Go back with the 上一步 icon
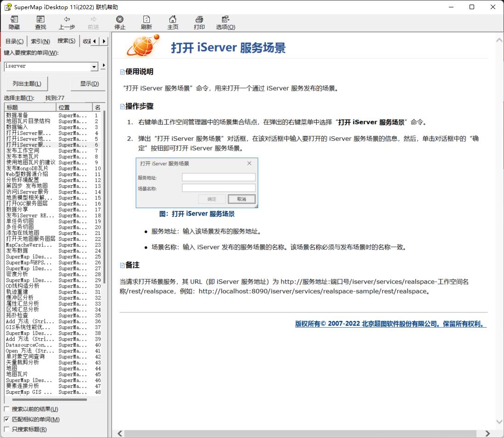The width and height of the screenshot is (504, 438). tap(67, 23)
